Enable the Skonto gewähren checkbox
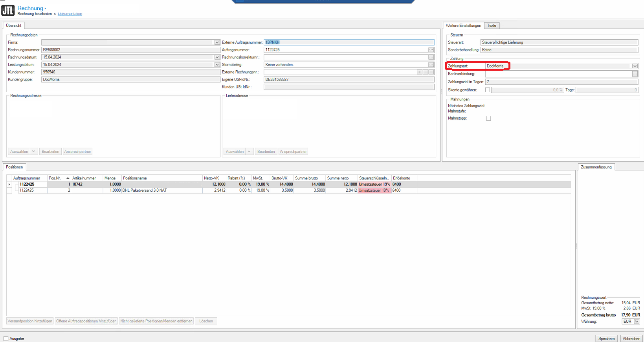The height and width of the screenshot is (342, 644). 488,90
